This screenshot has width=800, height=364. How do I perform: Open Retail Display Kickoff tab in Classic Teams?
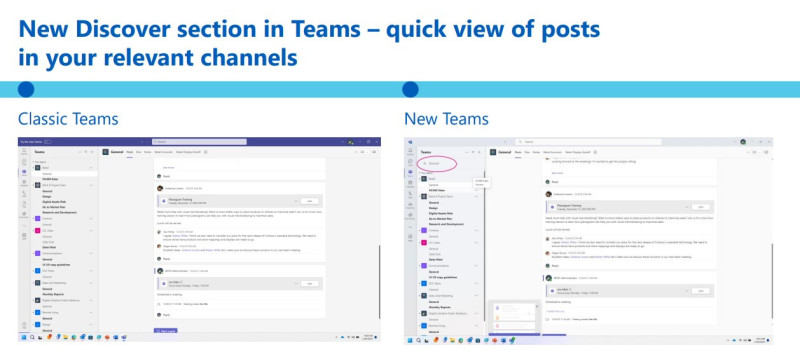pyautogui.click(x=188, y=152)
